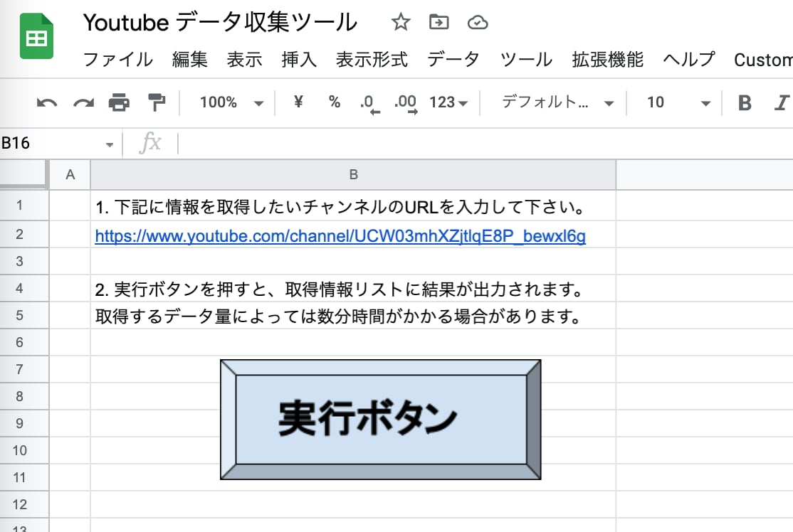Image resolution: width=793 pixels, height=532 pixels.
Task: Select the paint format tool
Action: tap(157, 102)
